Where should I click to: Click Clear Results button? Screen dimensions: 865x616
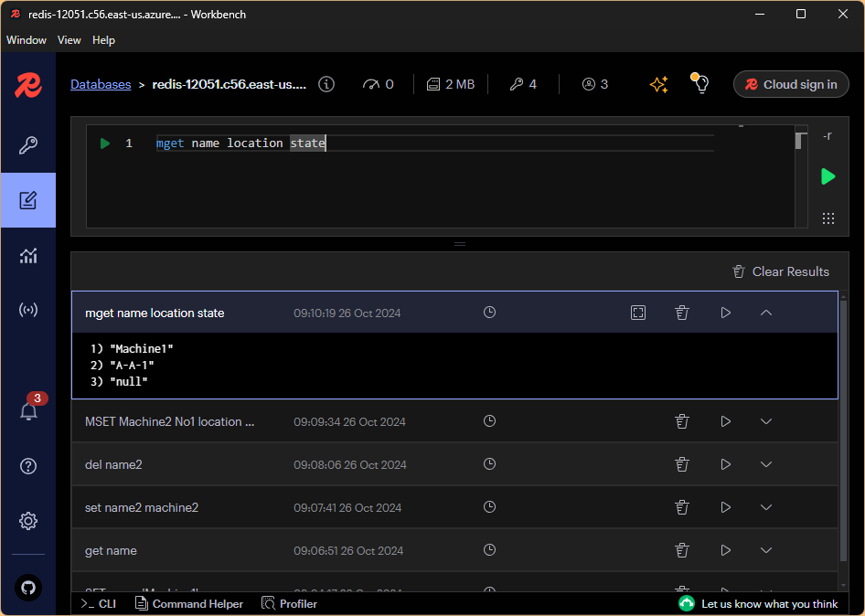781,271
